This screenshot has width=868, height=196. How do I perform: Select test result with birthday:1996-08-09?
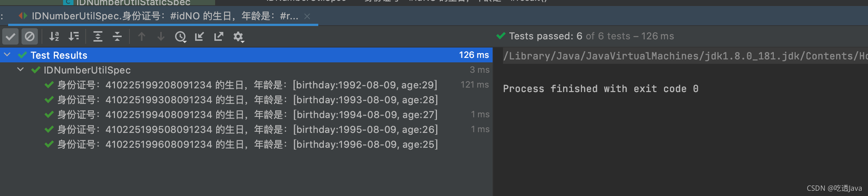247,144
